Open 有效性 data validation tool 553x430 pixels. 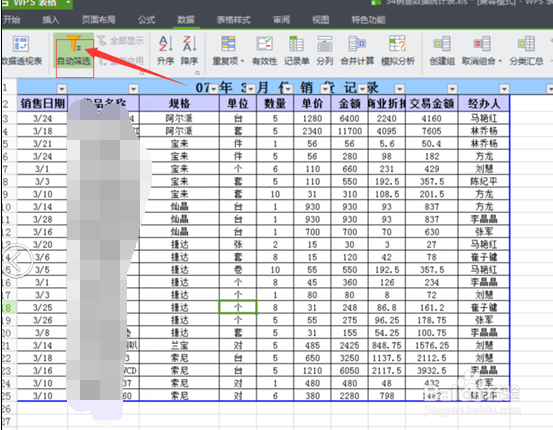(x=264, y=44)
